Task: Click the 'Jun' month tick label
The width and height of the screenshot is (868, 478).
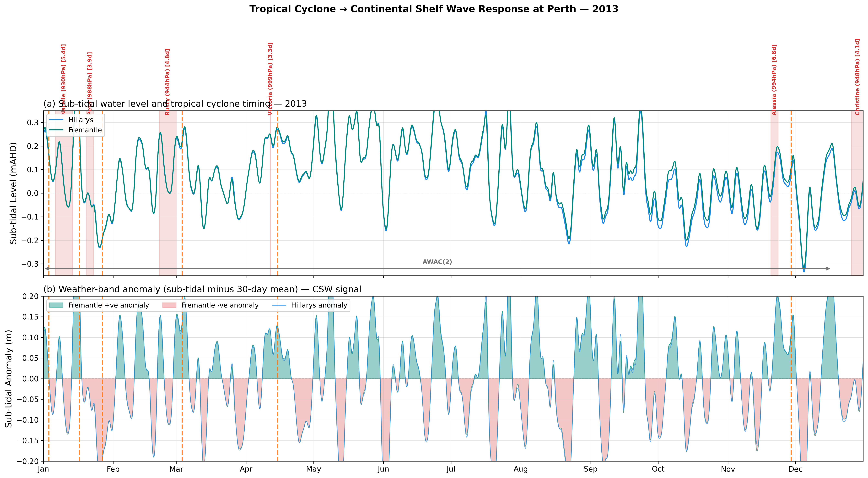Action: [x=383, y=469]
